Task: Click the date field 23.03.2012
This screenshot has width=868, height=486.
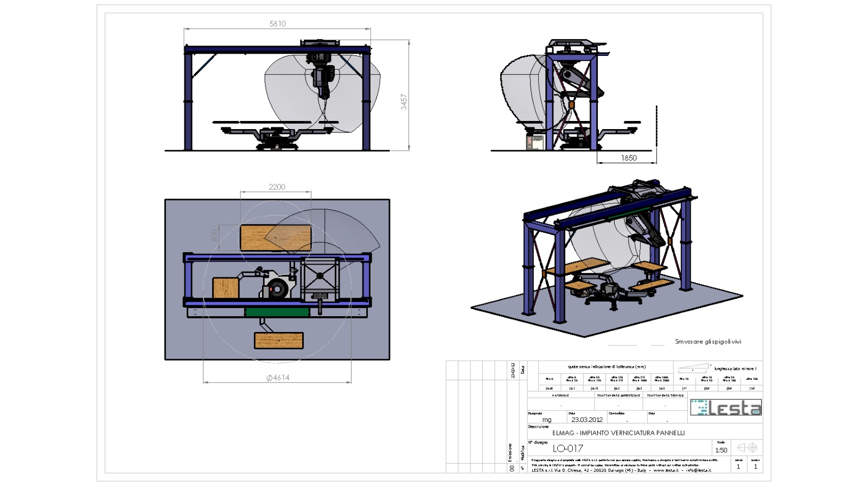Action: coord(586,419)
